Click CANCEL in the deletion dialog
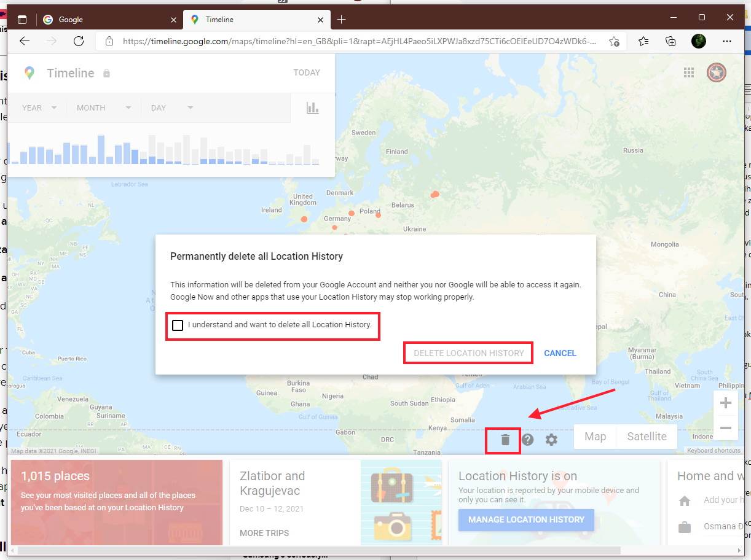Viewport: 751px width, 560px height. (560, 353)
